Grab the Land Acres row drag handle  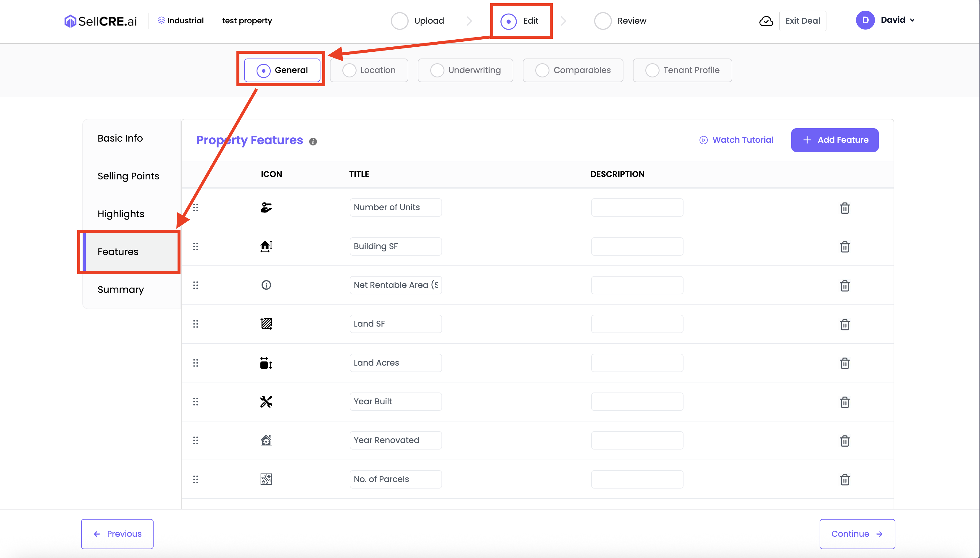click(x=196, y=363)
